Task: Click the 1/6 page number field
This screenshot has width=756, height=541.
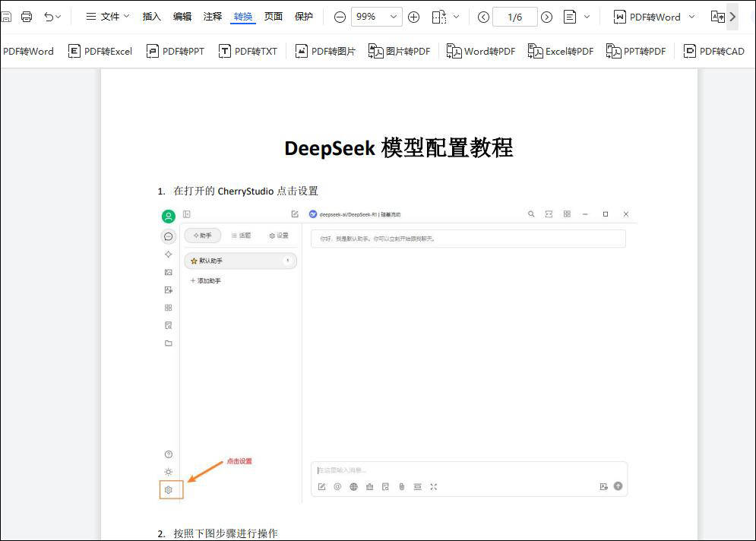Action: click(515, 17)
